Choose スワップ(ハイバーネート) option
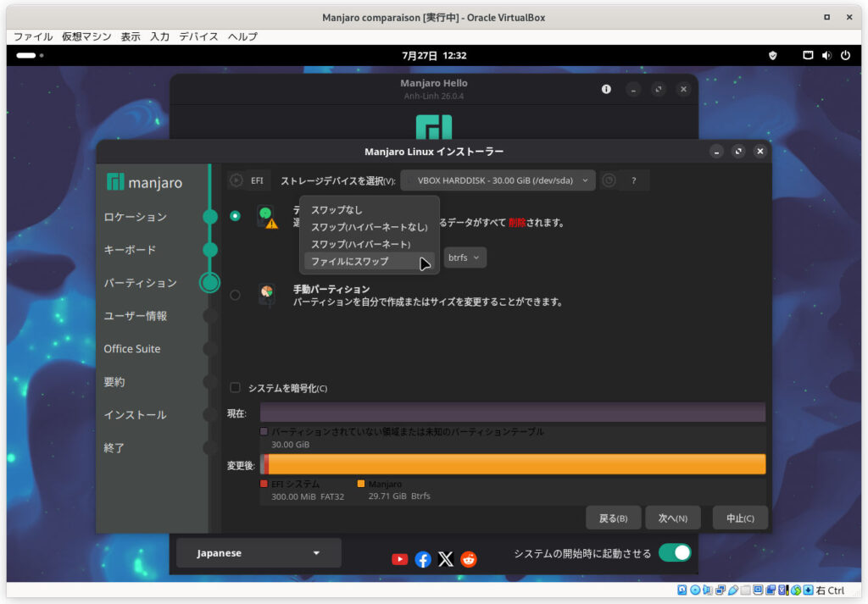The width and height of the screenshot is (868, 604). (370, 244)
